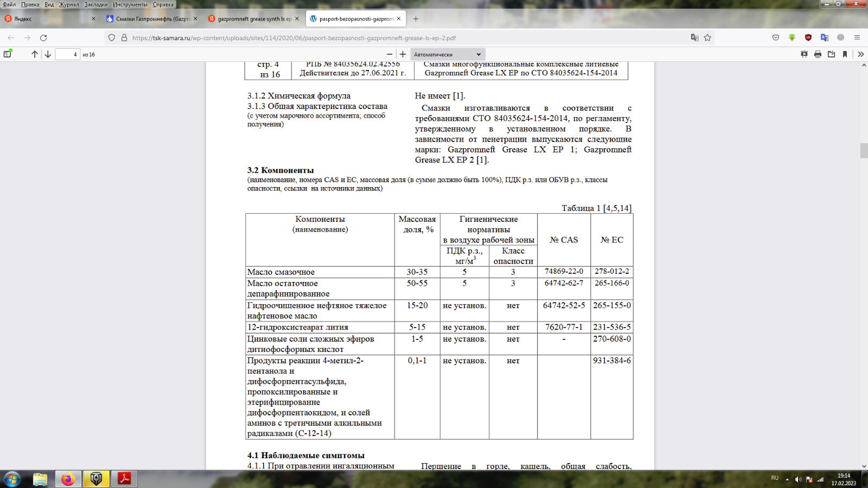Go to next PDF page arrow
This screenshot has height=488, width=868.
point(48,54)
